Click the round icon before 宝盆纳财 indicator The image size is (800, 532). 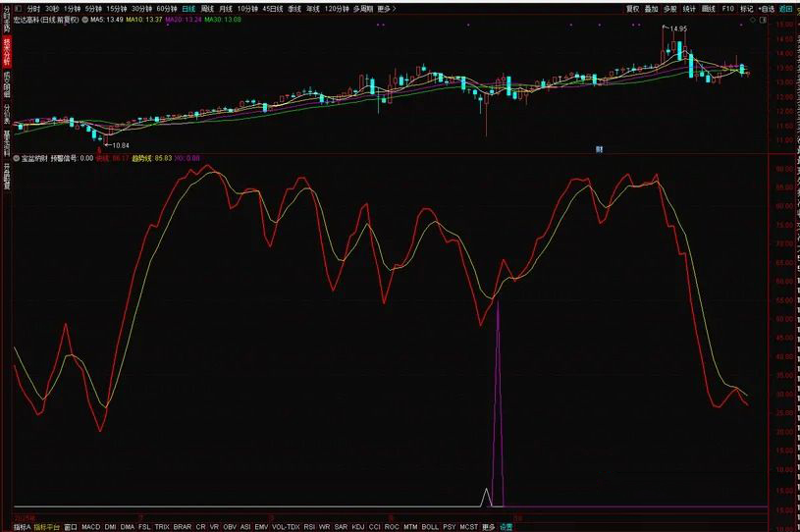click(x=17, y=159)
